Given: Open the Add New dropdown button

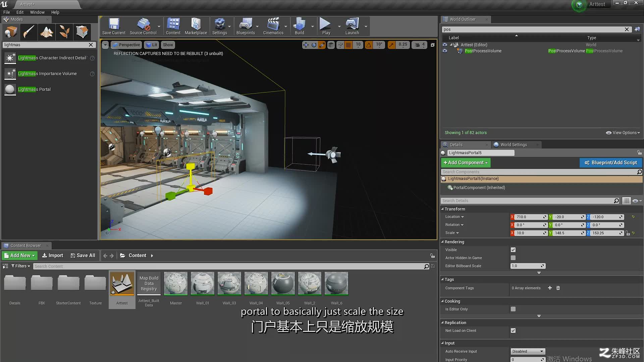Looking at the screenshot, I should 19,256.
